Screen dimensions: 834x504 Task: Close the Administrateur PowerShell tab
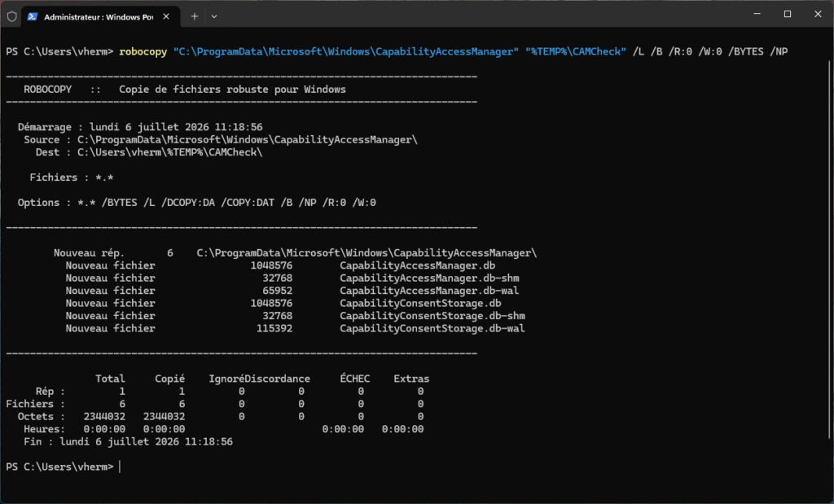[166, 16]
